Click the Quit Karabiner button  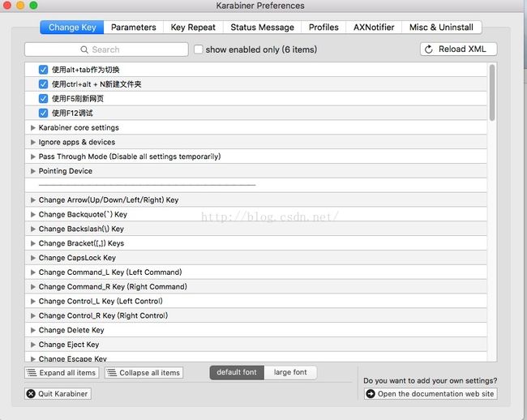tap(58, 394)
